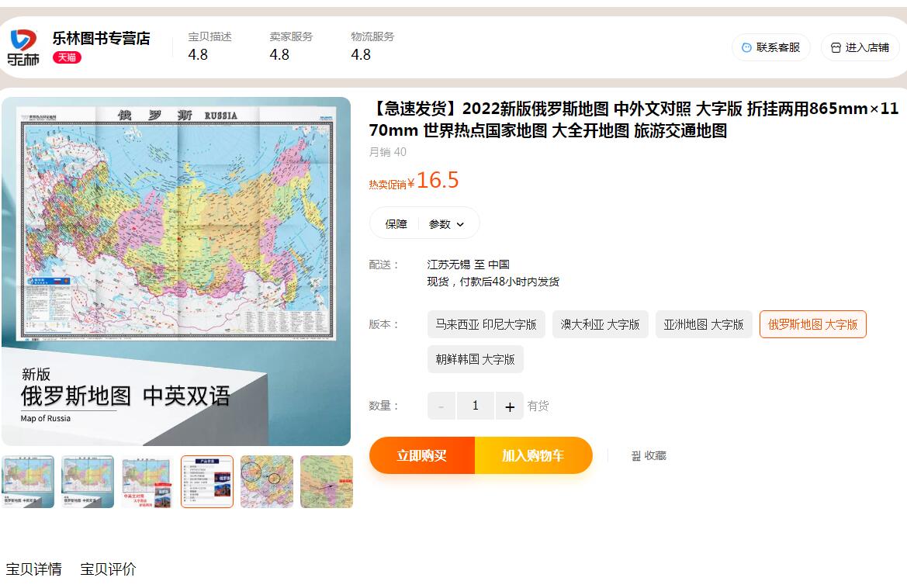Click shipping text 江苏无锡 至 中国

coord(468,265)
